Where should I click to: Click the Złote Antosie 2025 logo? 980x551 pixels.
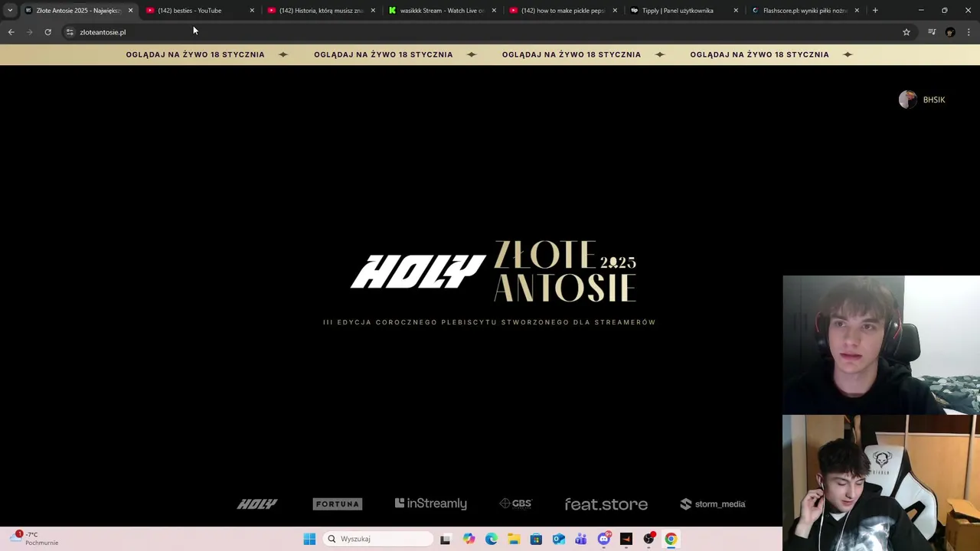tap(565, 271)
